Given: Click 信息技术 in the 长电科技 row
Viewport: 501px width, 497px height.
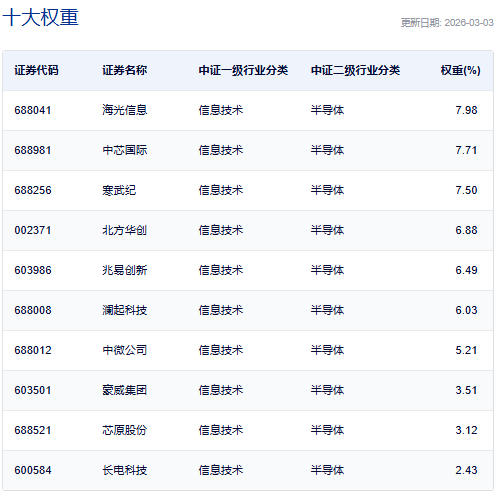Looking at the screenshot, I should click(221, 470).
